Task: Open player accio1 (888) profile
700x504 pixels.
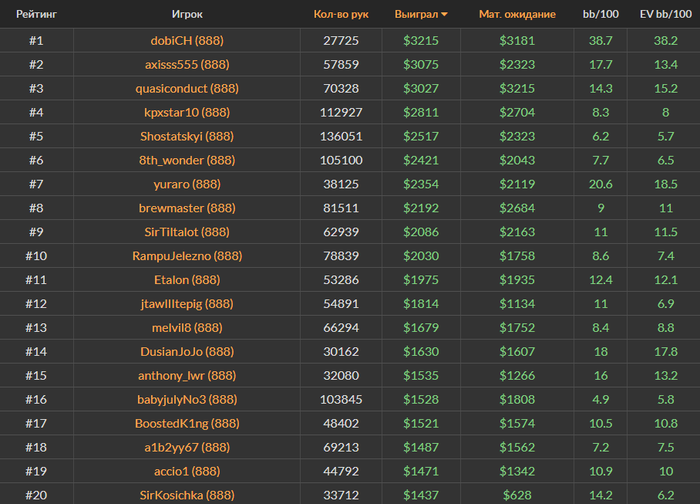Action: 187,471
